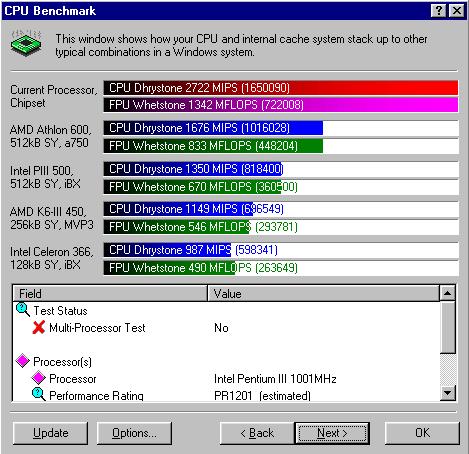
Task: Click the CPU Benchmark title bar text
Action: [x=50, y=11]
